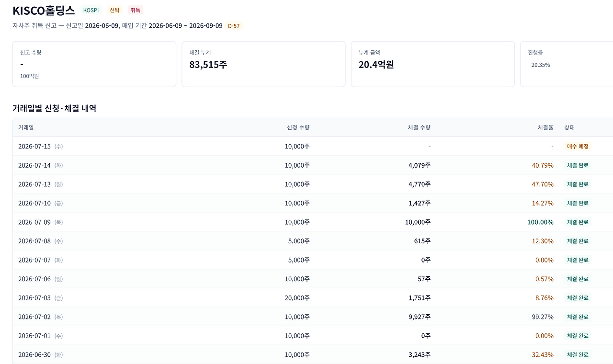Viewport: 613px width, 364px height.
Task: Click 체결 완료 status in the 2026-06-30 row
Action: click(578, 354)
